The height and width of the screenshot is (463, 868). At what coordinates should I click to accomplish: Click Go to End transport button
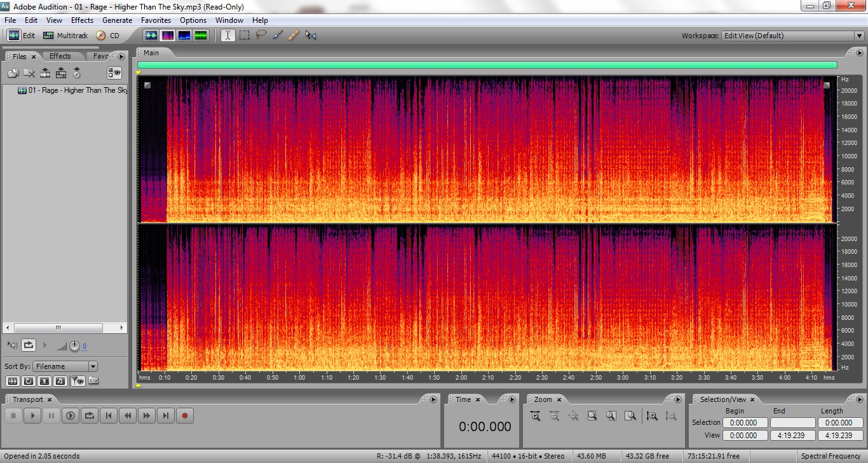166,416
